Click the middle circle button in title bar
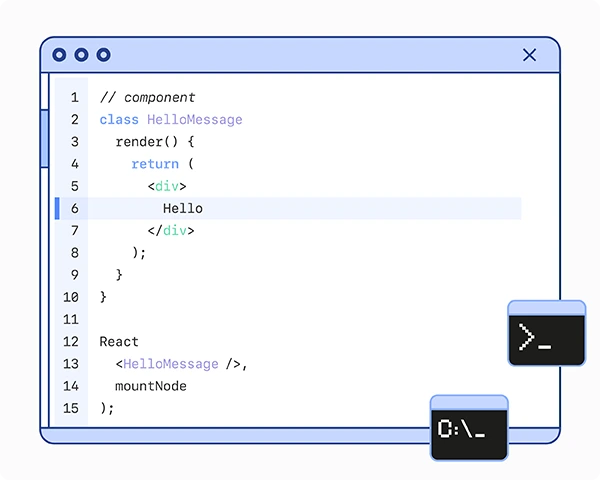The image size is (600, 480). [x=81, y=55]
